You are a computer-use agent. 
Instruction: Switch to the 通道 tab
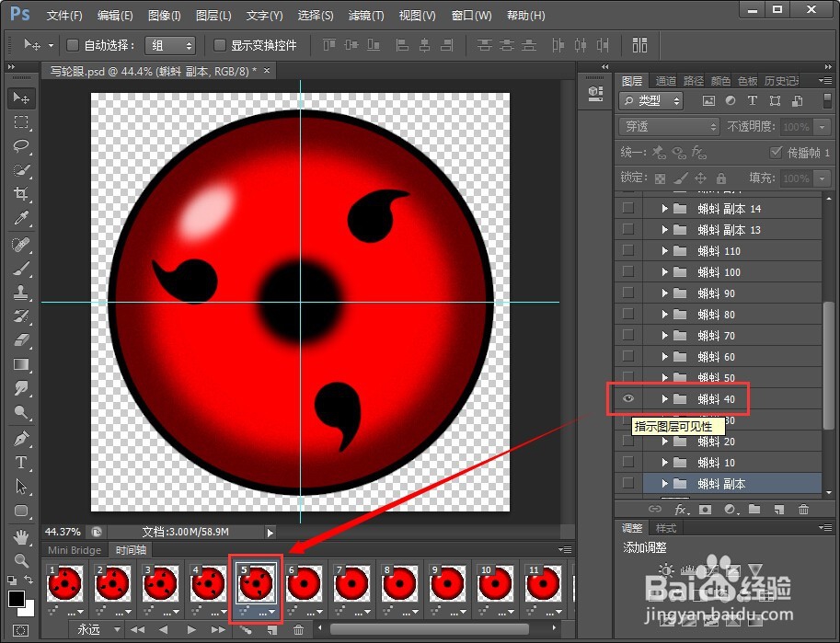tap(665, 81)
